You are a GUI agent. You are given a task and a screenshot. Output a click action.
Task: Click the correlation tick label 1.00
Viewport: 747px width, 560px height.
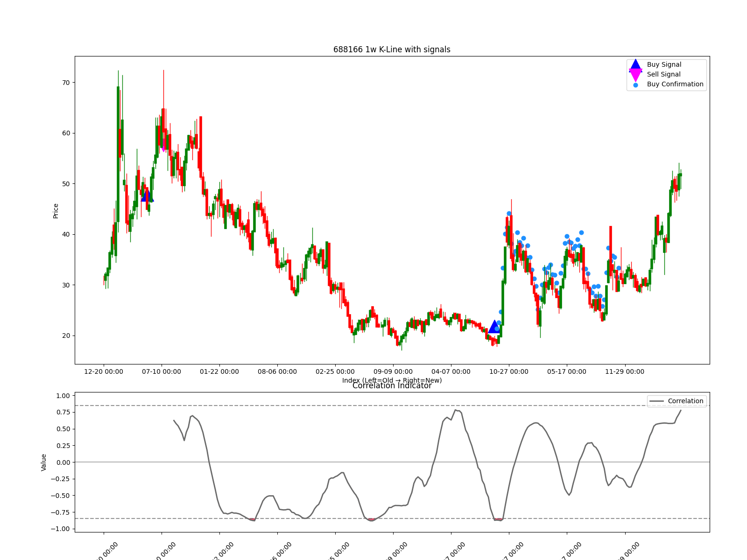pos(63,396)
